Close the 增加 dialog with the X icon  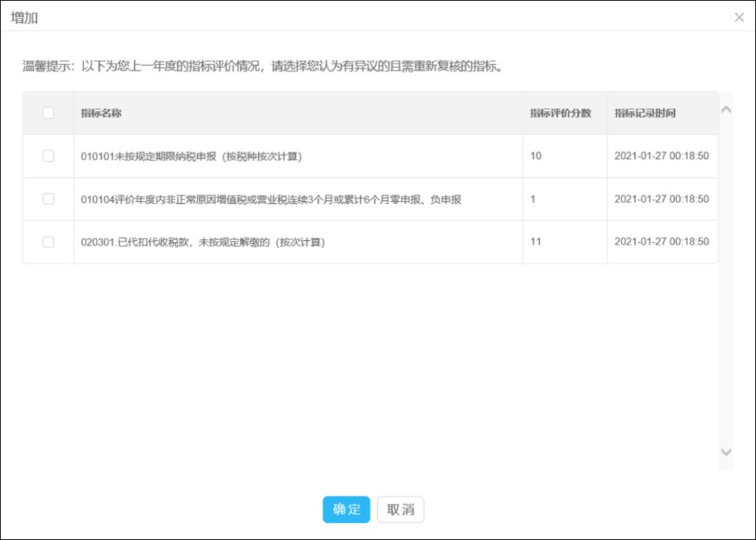tap(739, 18)
